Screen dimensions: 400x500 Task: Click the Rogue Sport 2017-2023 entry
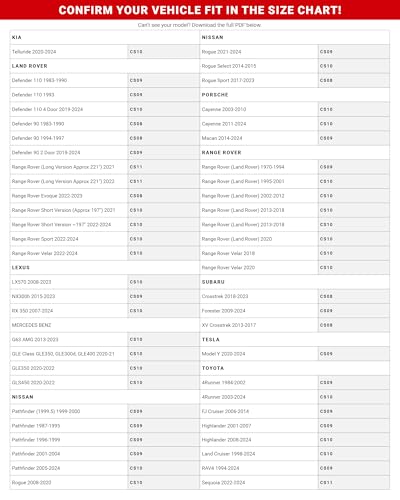[x=228, y=80]
